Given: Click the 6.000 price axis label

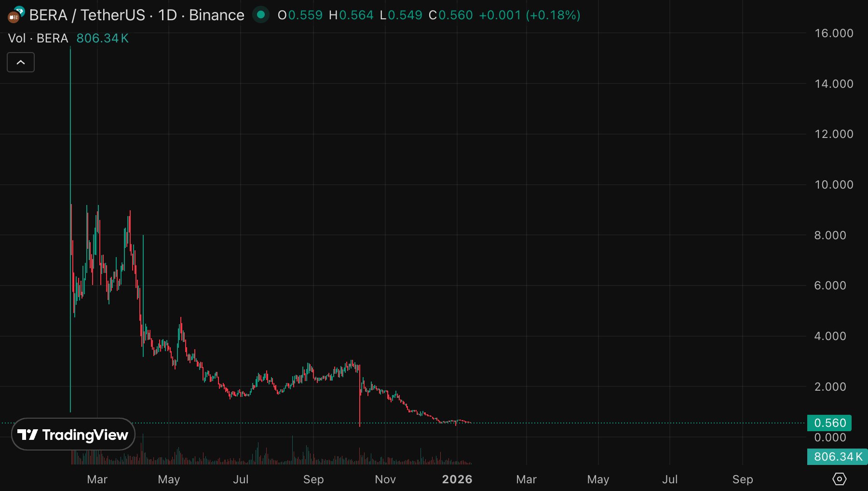Looking at the screenshot, I should click(x=830, y=286).
